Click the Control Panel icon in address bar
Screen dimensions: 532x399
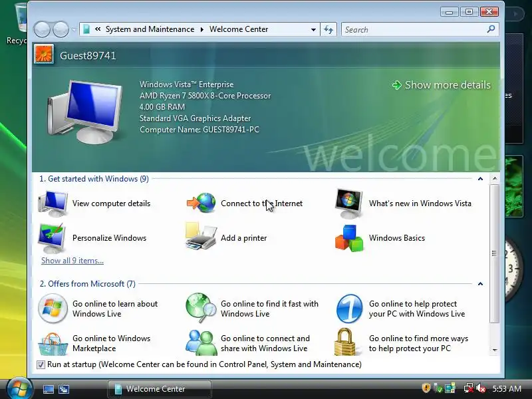(86, 29)
